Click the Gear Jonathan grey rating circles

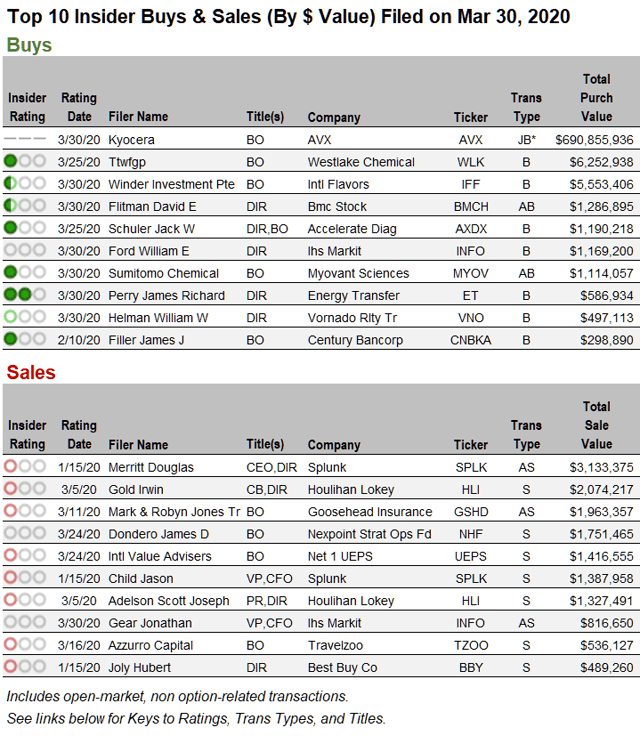tap(25, 622)
